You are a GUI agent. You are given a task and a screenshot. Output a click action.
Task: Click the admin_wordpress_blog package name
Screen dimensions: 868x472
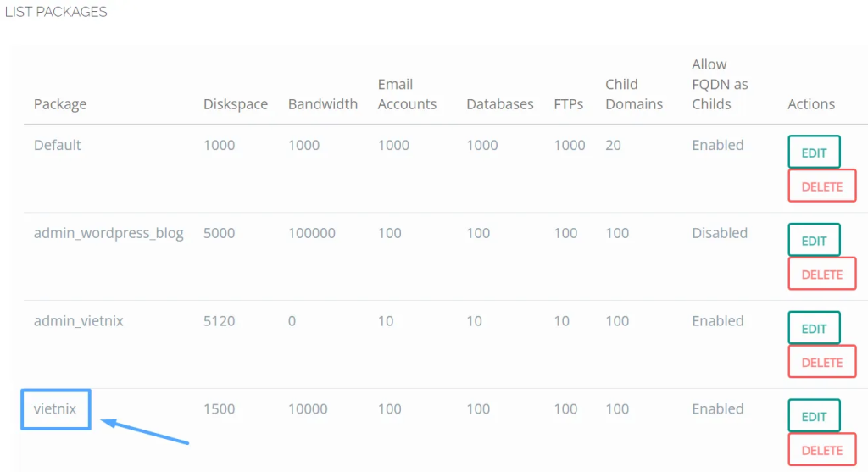108,233
